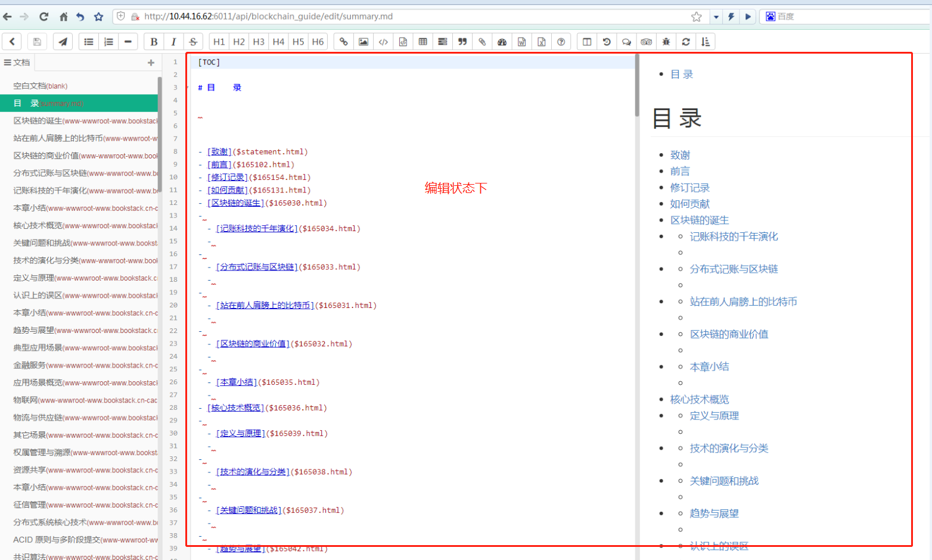Place cursor on [TOC] editor line

411,62
